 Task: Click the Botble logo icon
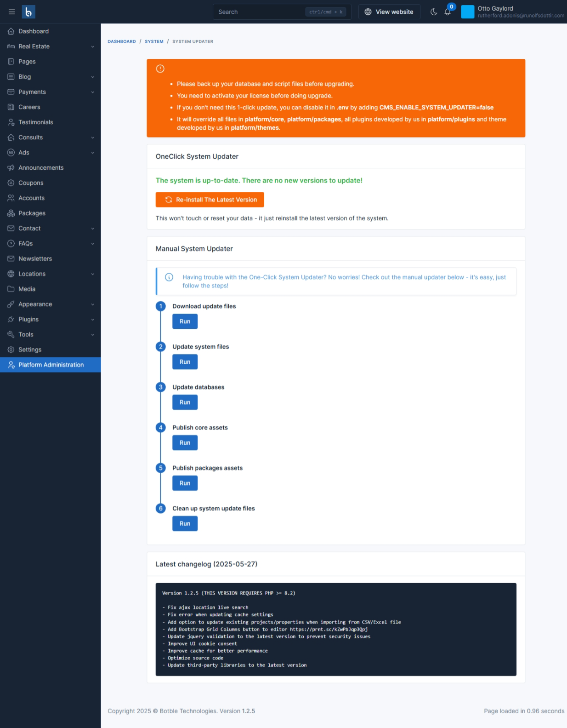point(28,12)
